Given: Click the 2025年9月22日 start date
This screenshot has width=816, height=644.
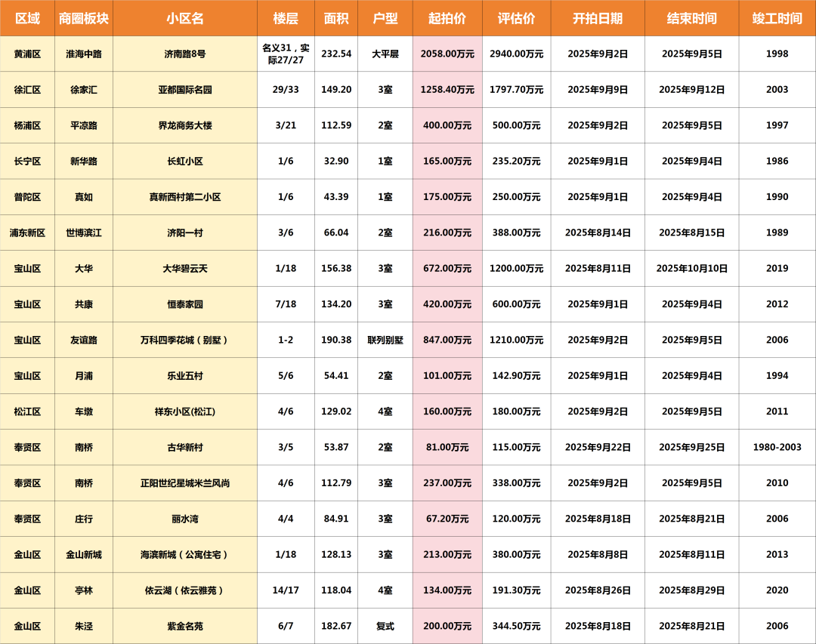Looking at the screenshot, I should tap(598, 448).
